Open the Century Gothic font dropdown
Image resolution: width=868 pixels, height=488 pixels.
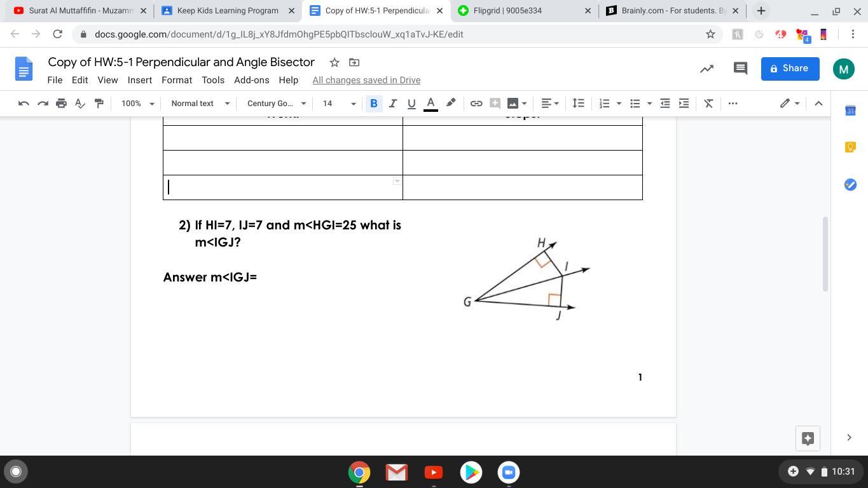[277, 104]
